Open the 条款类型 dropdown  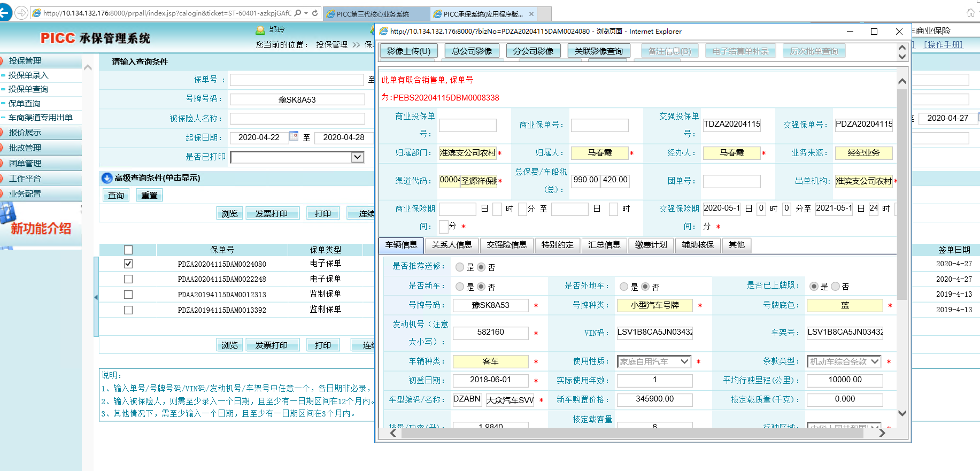click(875, 362)
